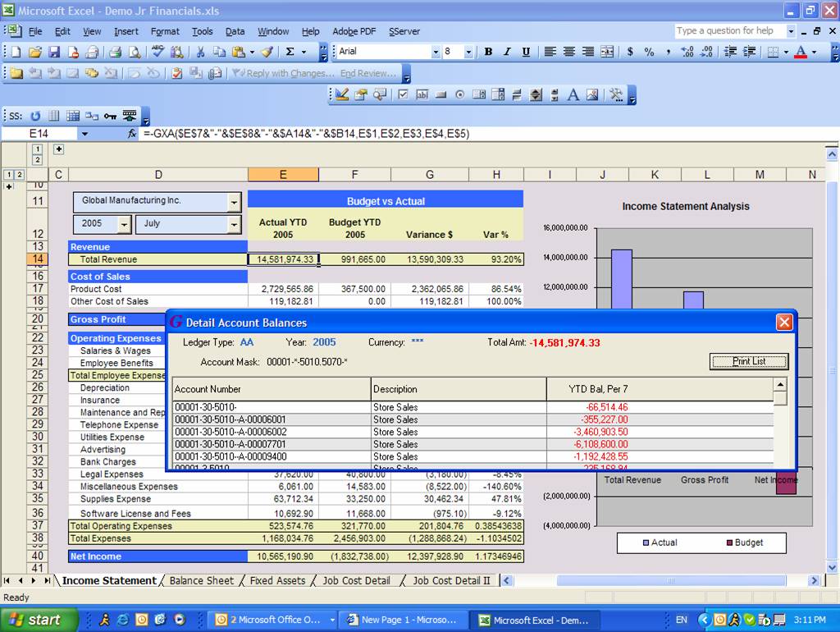Activate the Format Painter brush
The image size is (840, 632).
[x=267, y=52]
